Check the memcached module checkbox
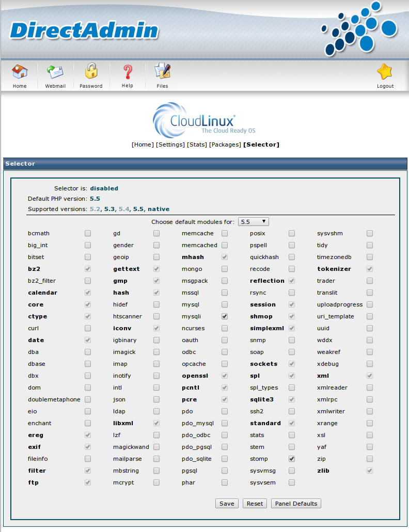Image resolution: width=409 pixels, height=532 pixels. pos(225,245)
